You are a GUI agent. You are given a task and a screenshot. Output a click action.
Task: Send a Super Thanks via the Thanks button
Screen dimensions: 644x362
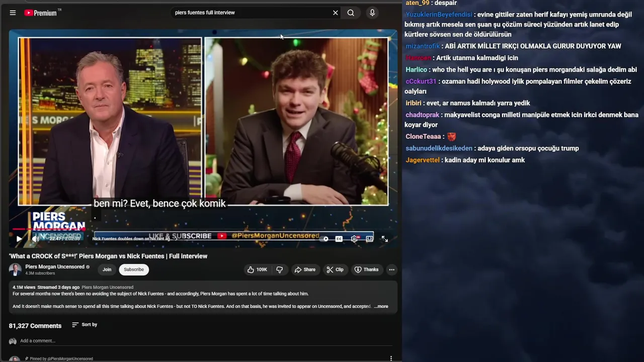click(366, 269)
